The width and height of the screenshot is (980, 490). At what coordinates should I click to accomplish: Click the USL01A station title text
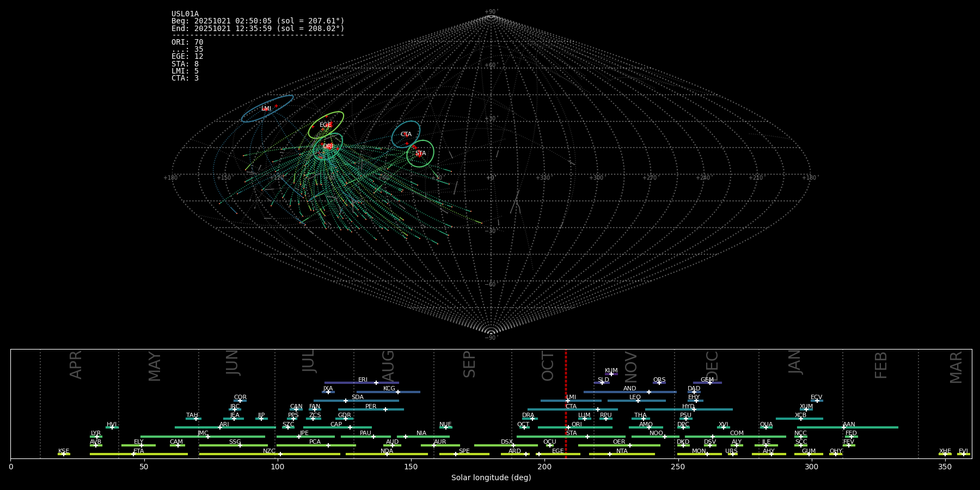point(185,14)
